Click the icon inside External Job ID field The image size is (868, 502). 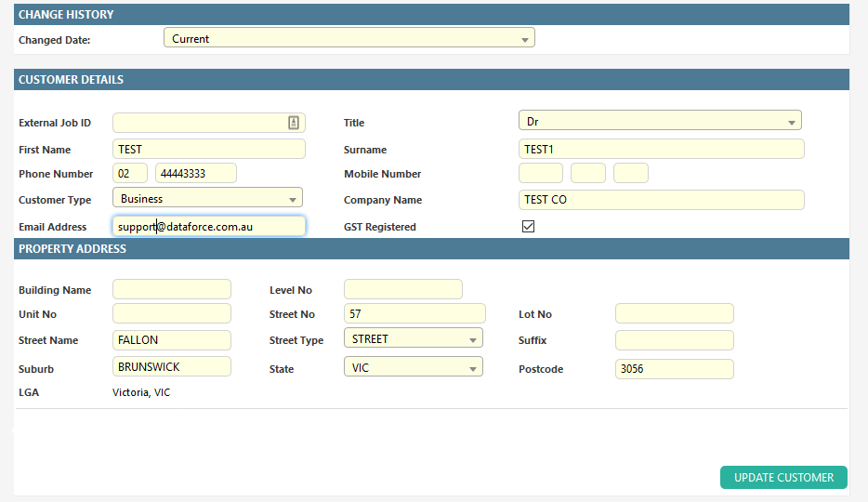(293, 123)
